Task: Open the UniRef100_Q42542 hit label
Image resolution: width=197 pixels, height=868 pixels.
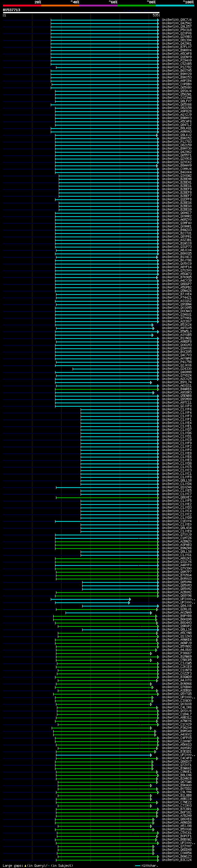Action: tap(176, 23)
